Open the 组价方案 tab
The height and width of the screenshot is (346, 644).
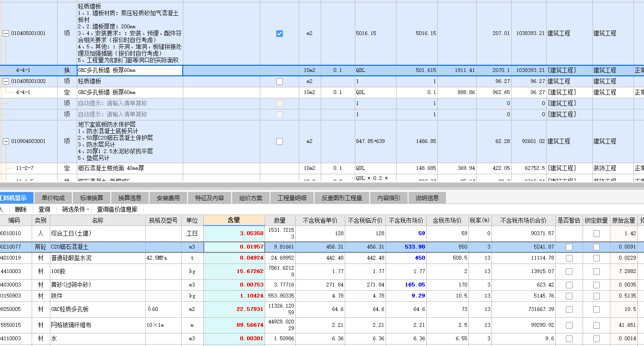click(x=251, y=198)
